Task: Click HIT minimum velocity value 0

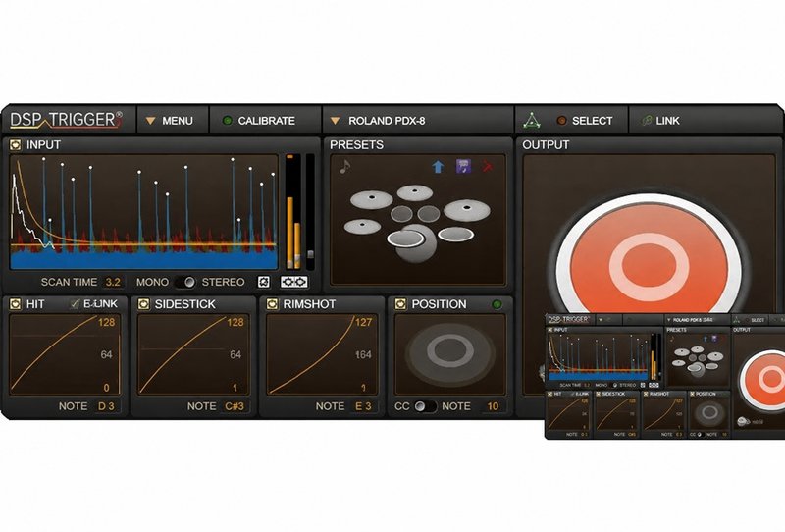Action: point(107,388)
